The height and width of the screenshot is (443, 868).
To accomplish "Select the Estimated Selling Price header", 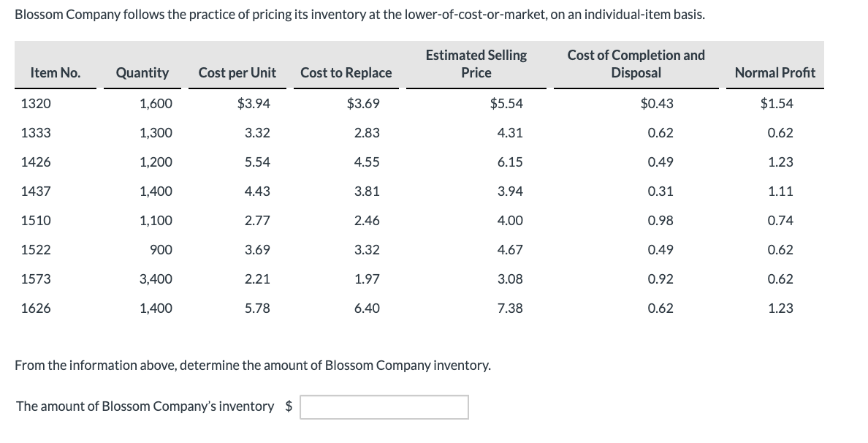I will pyautogui.click(x=476, y=64).
